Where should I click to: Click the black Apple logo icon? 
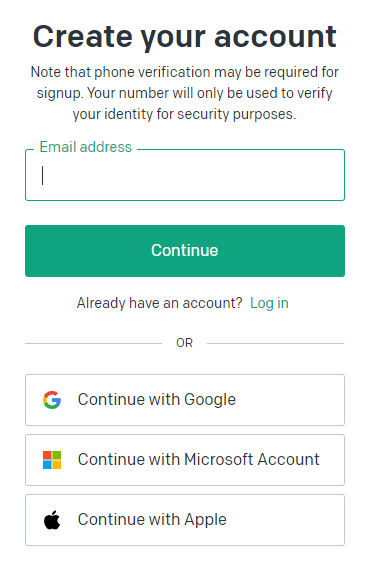[52, 520]
